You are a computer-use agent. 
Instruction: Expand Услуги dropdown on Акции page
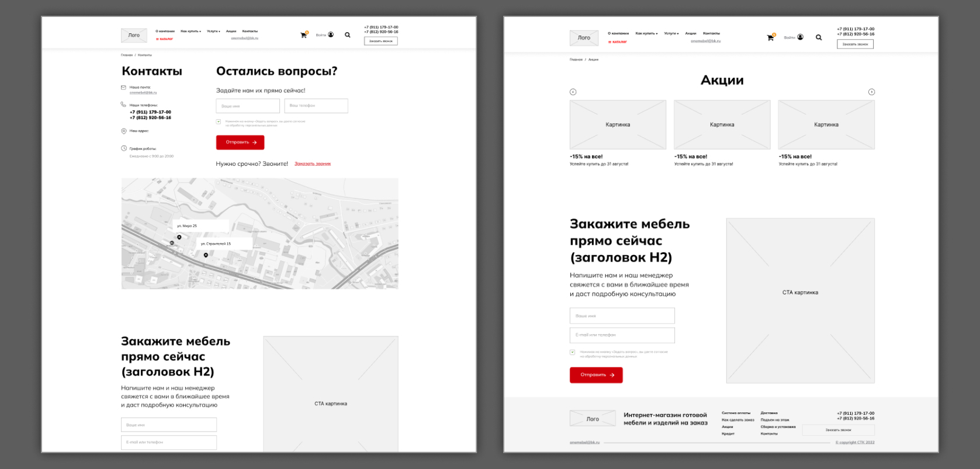point(671,33)
